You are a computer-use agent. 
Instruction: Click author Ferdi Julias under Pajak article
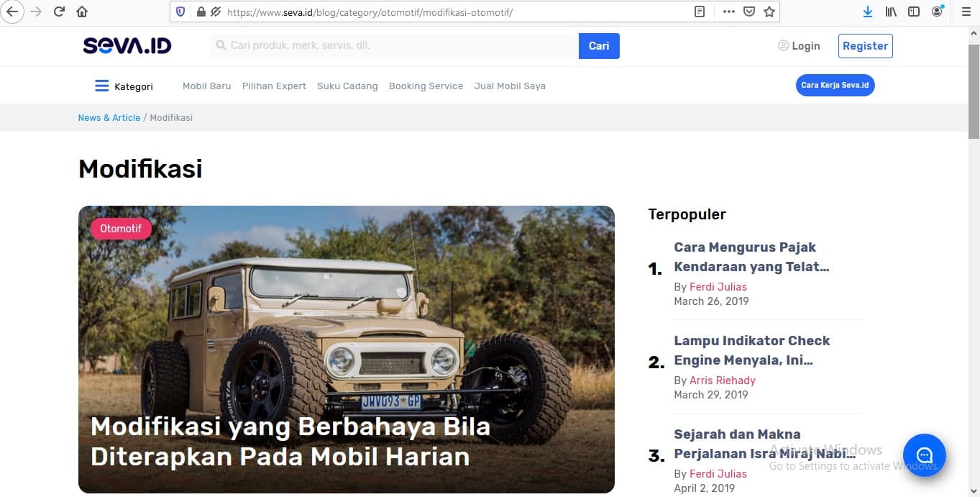click(x=718, y=286)
